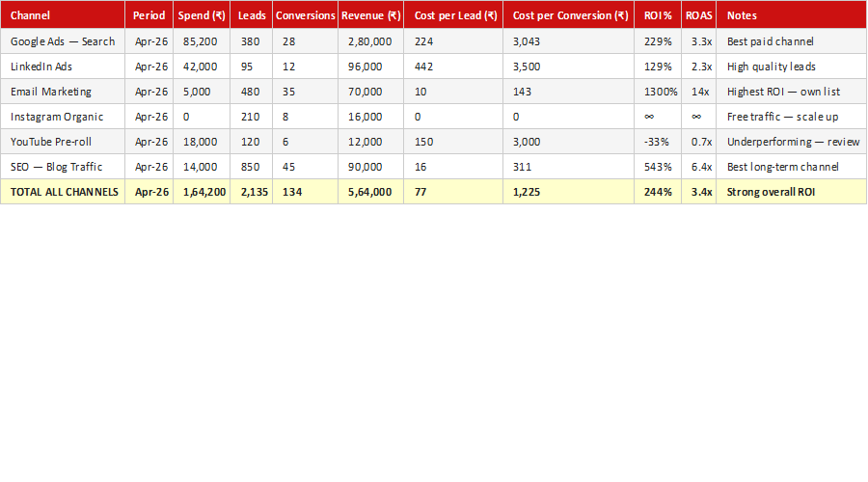This screenshot has height=482, width=868.
Task: Click LinkedIn cost per conversion 3,500
Action: point(568,67)
